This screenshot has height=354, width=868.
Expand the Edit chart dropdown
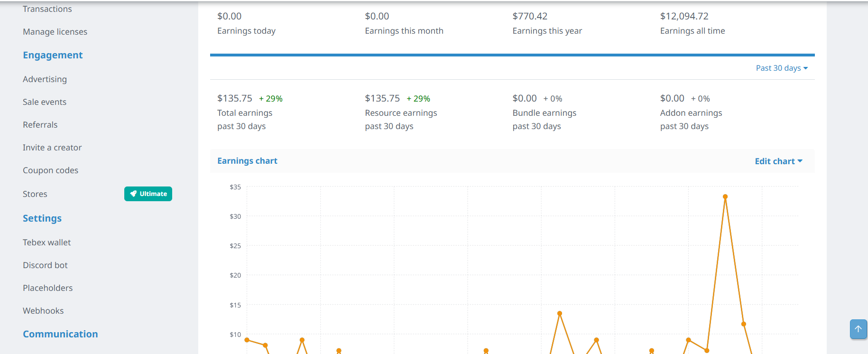pos(778,161)
